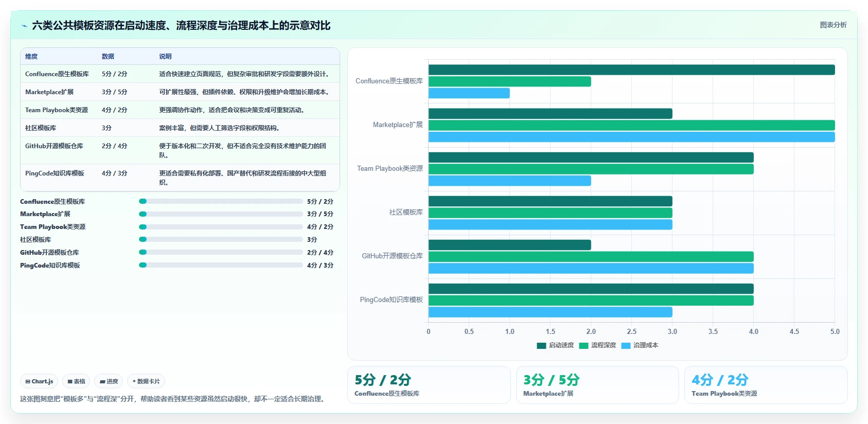This screenshot has width=868, height=424.
Task: Click the Confluence原生模板库 chart axis label
Action: coord(389,81)
